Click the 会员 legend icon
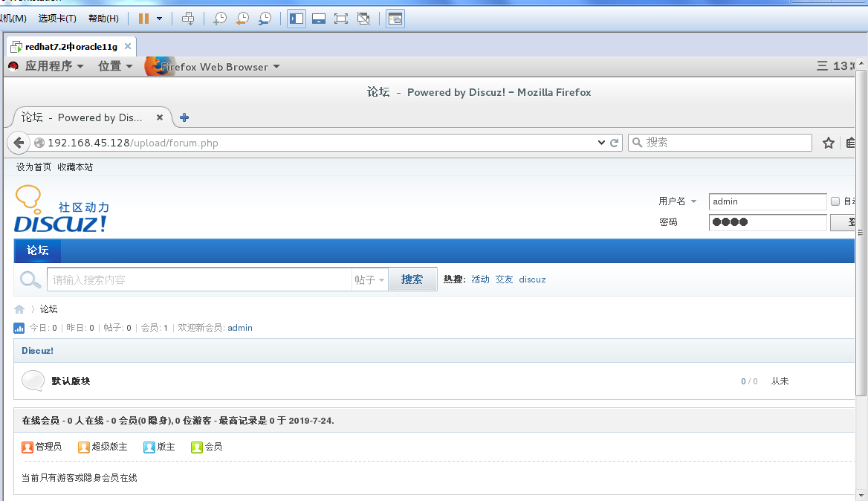 click(x=196, y=447)
